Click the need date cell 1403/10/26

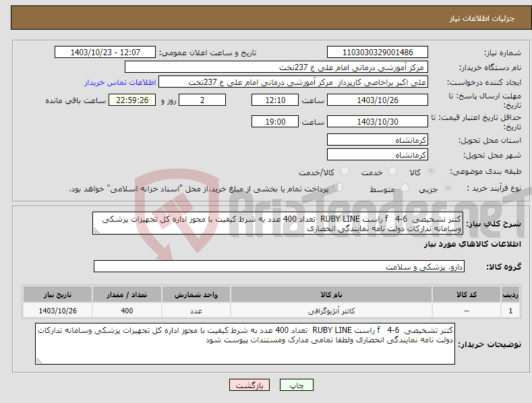click(57, 311)
